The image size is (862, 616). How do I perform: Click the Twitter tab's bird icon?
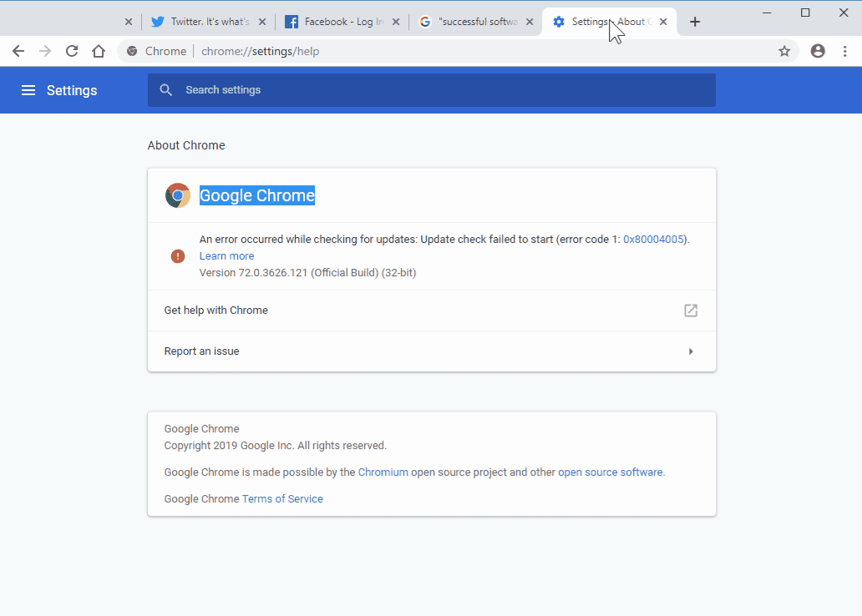coord(158,22)
